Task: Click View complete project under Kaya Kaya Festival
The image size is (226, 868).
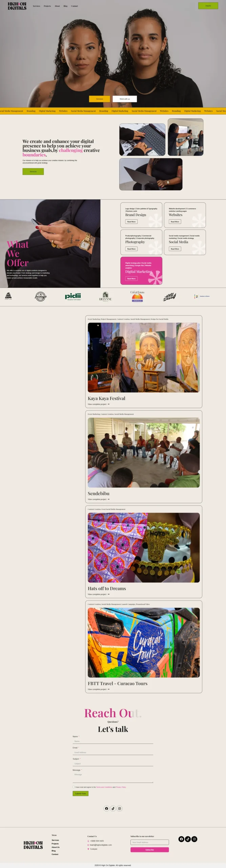Action: (x=99, y=404)
